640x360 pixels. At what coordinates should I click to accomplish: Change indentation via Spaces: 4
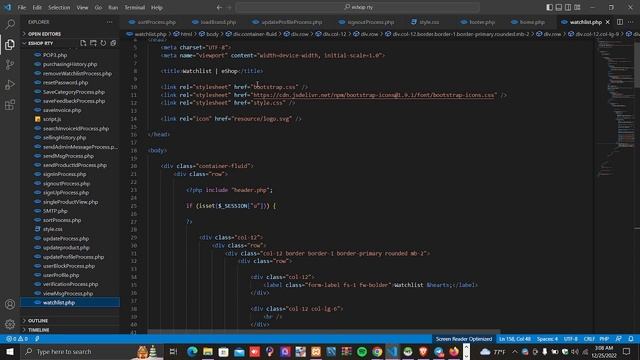pyautogui.click(x=547, y=339)
